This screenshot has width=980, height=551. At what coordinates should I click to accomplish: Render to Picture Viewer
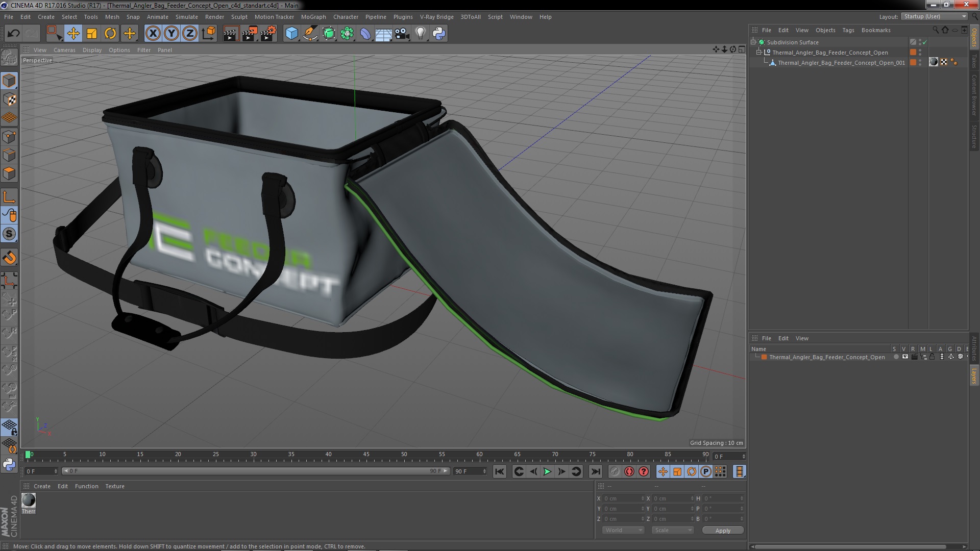249,34
